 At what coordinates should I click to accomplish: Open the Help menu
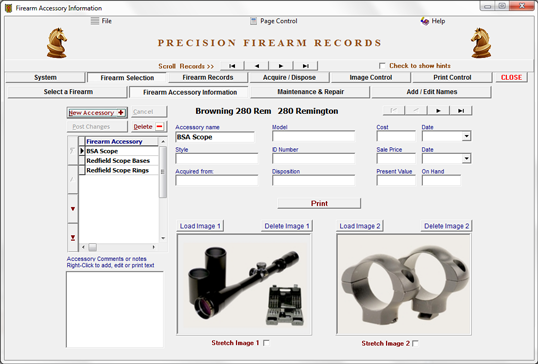[433, 21]
